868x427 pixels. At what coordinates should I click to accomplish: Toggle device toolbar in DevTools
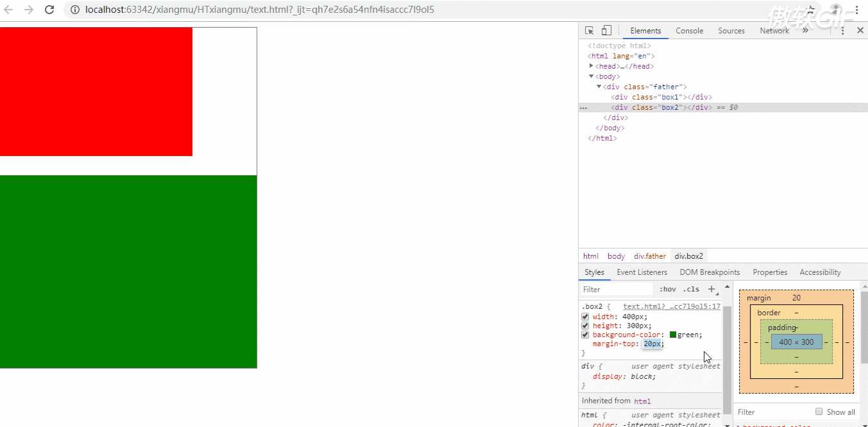click(606, 30)
